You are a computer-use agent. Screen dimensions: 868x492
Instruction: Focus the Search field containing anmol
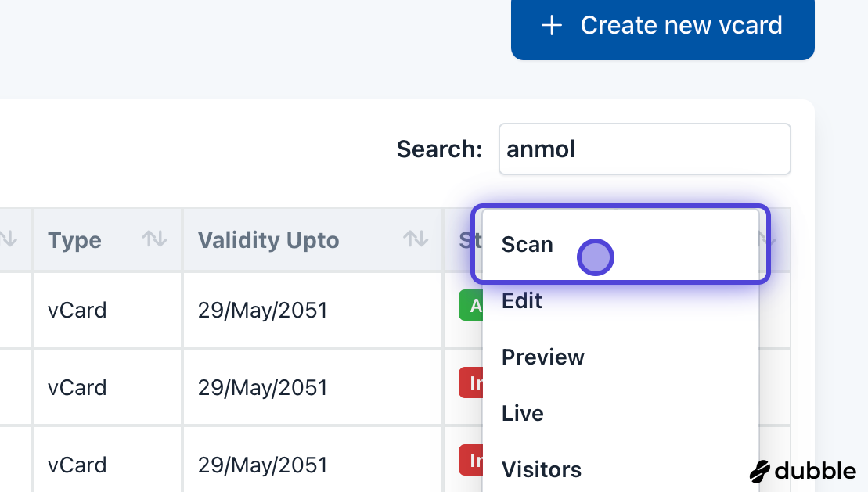(644, 149)
